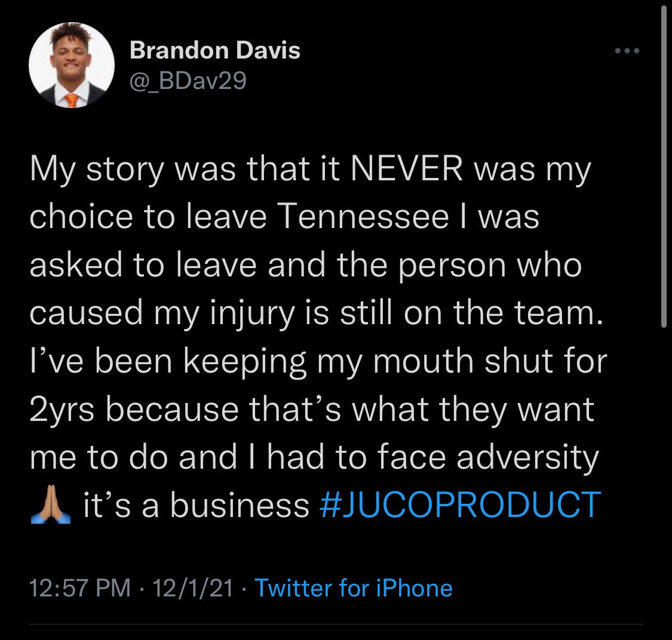
Task: Click the 12/1/21 date
Action: pyautogui.click(x=192, y=588)
